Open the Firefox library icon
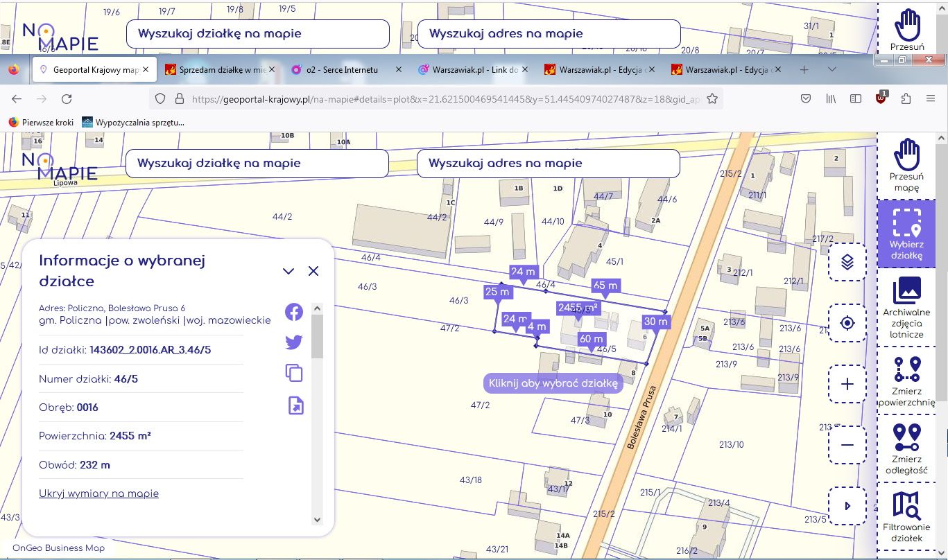Screen dimensions: 948x560 click(x=831, y=99)
